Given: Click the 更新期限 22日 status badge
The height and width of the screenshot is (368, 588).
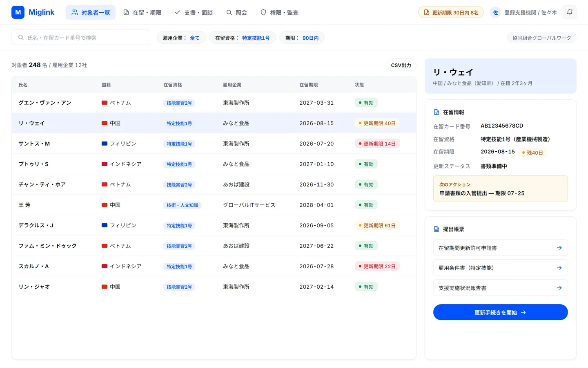Looking at the screenshot, I should (377, 266).
